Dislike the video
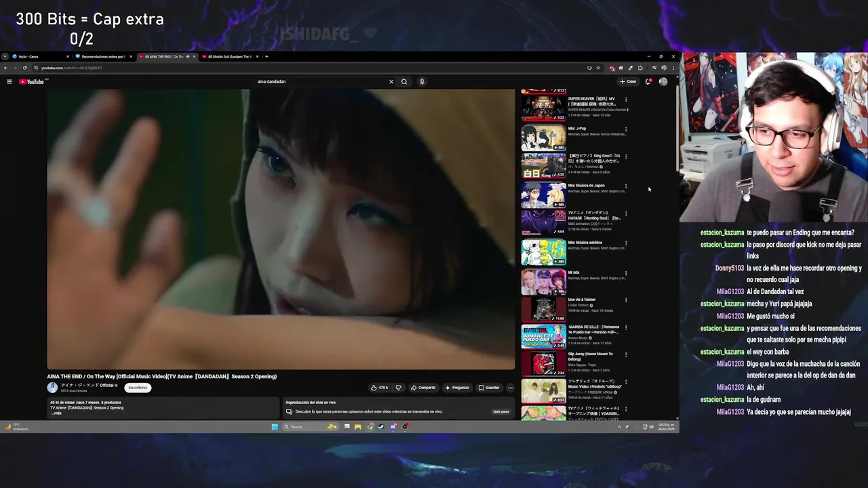This screenshot has width=868, height=488. 398,388
